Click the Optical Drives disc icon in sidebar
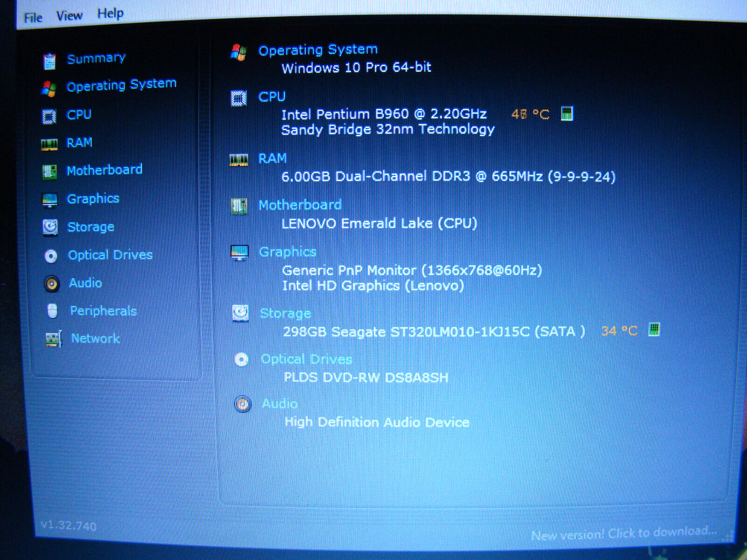 (51, 256)
